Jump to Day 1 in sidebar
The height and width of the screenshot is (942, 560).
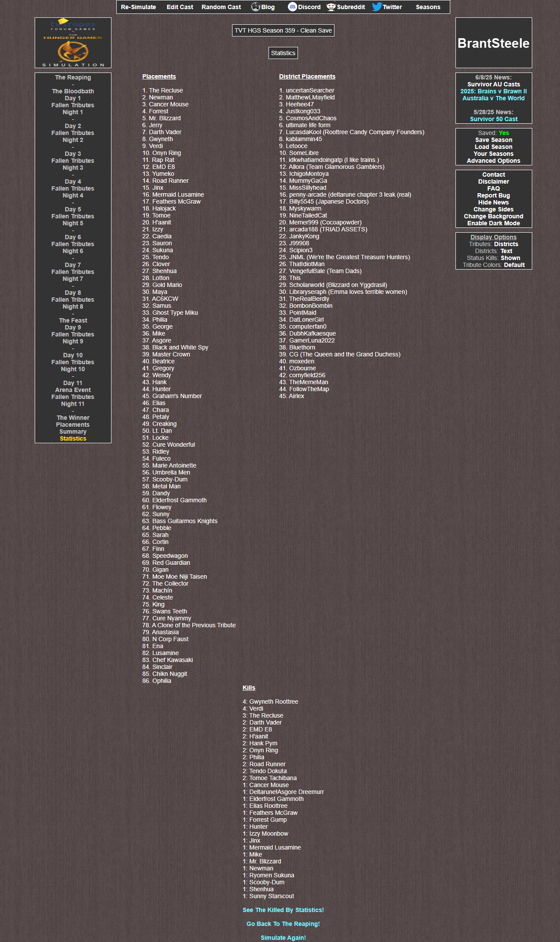pyautogui.click(x=73, y=98)
